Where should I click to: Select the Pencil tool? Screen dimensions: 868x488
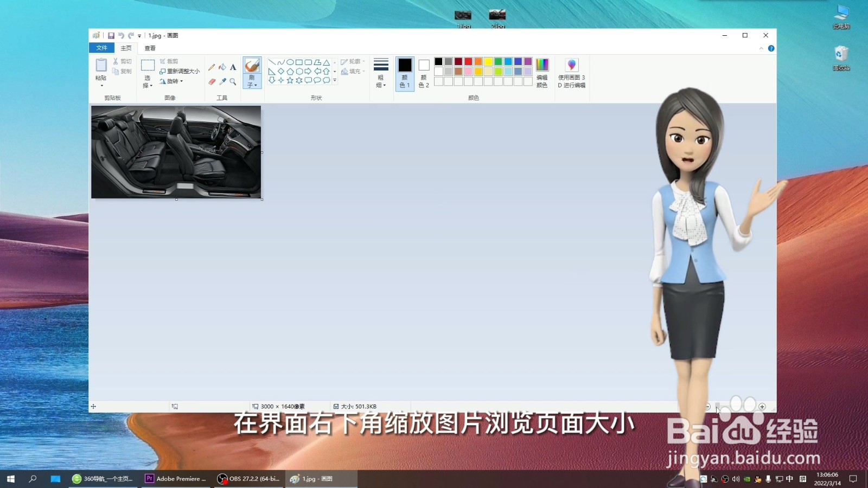click(212, 67)
